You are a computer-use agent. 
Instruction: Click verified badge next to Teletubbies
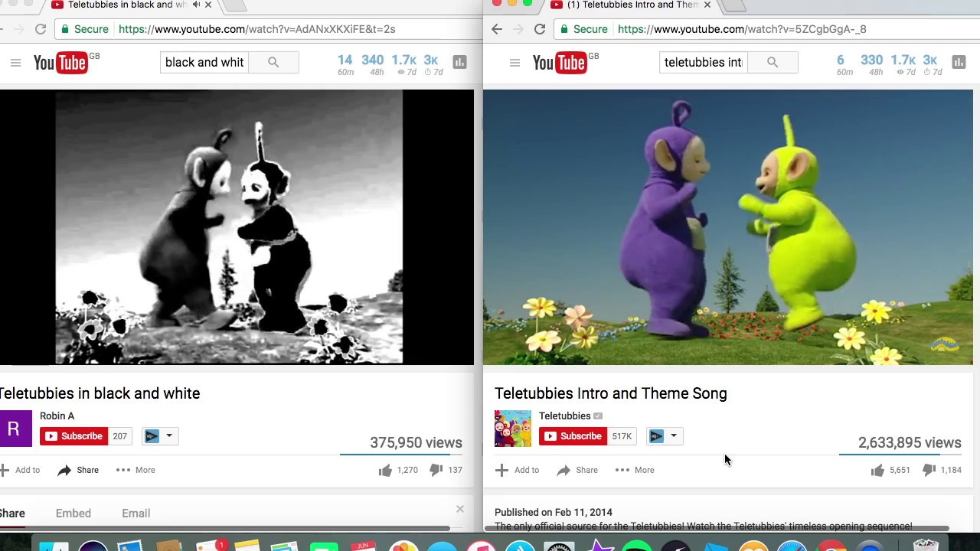(x=598, y=416)
